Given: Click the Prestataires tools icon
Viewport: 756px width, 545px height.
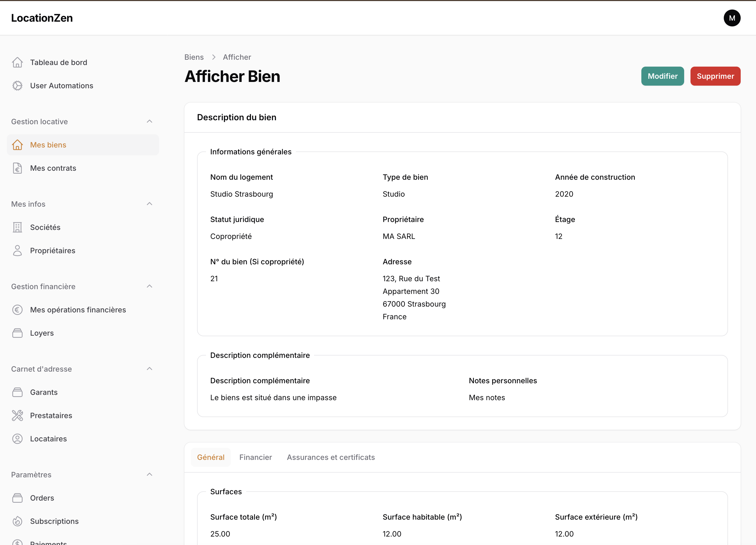Looking at the screenshot, I should (17, 415).
